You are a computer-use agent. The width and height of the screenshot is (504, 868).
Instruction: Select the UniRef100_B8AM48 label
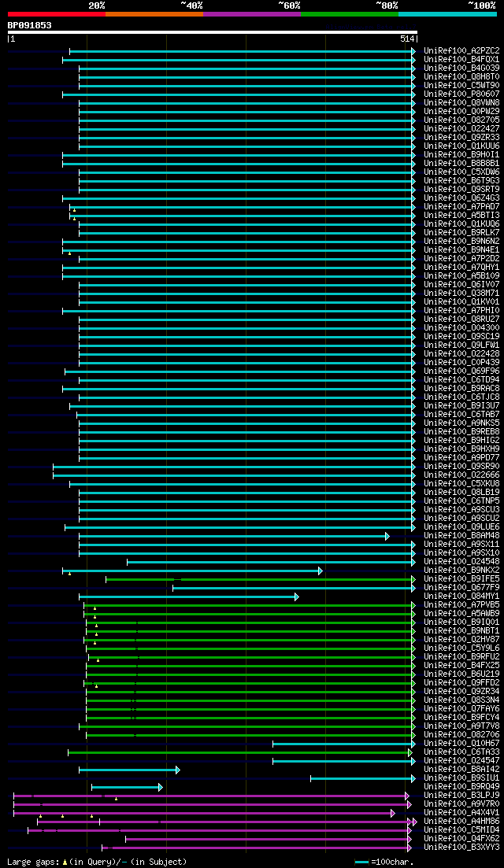coord(462,536)
